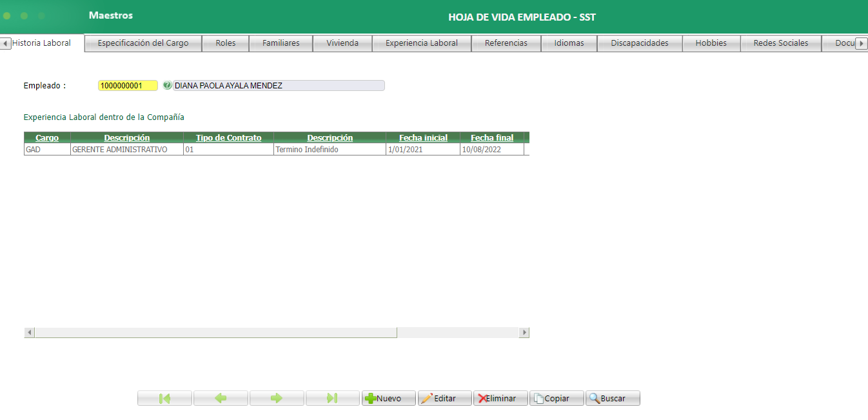Switch to the Roles tab

coord(226,43)
